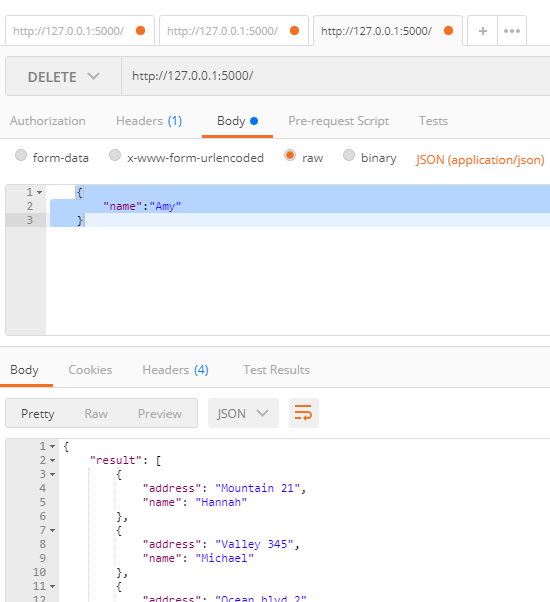Select the third active request tab
The height and width of the screenshot is (602, 550).
pyautogui.click(x=388, y=31)
